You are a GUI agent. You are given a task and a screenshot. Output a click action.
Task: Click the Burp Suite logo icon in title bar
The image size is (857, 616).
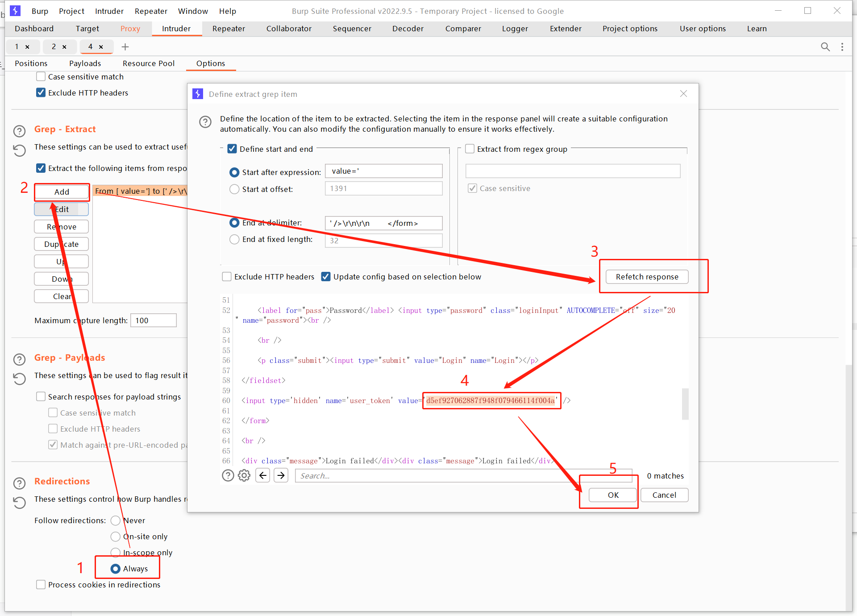click(15, 11)
